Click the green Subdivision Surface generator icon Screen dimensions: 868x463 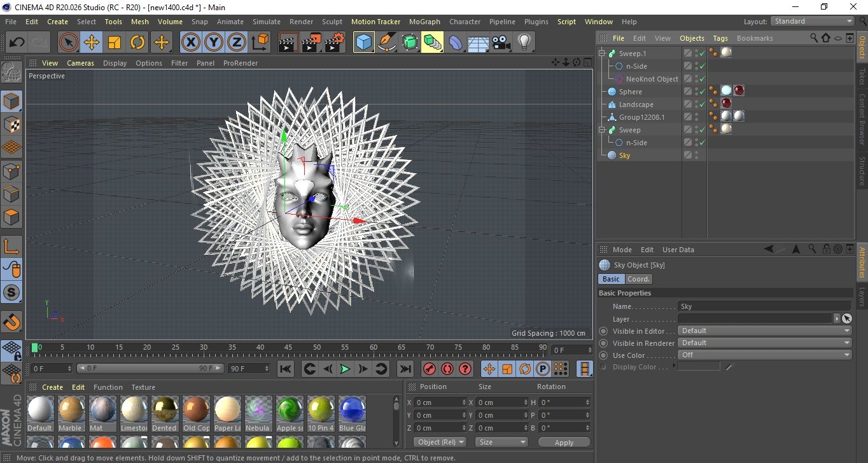tap(410, 43)
